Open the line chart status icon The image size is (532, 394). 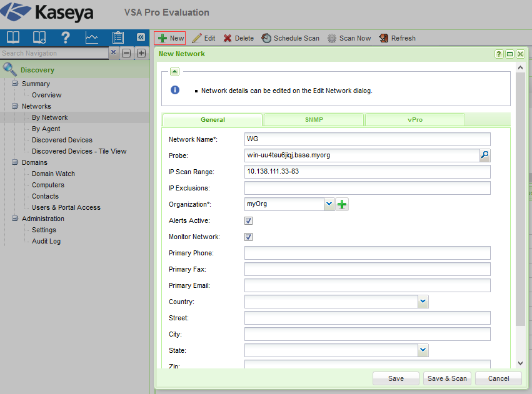[92, 37]
